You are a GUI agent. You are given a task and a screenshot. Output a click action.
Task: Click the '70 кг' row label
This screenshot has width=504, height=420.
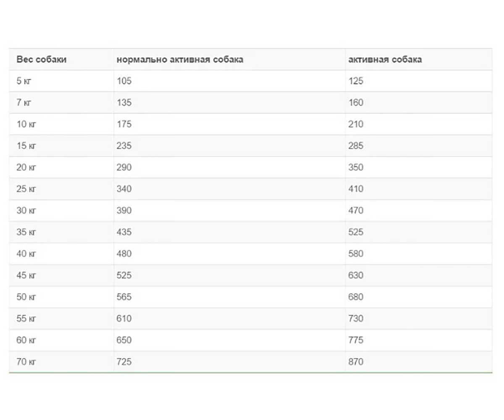26,362
